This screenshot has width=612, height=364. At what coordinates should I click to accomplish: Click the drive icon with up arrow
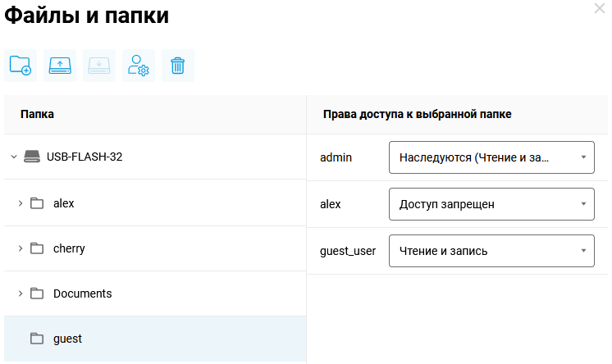[x=60, y=66]
